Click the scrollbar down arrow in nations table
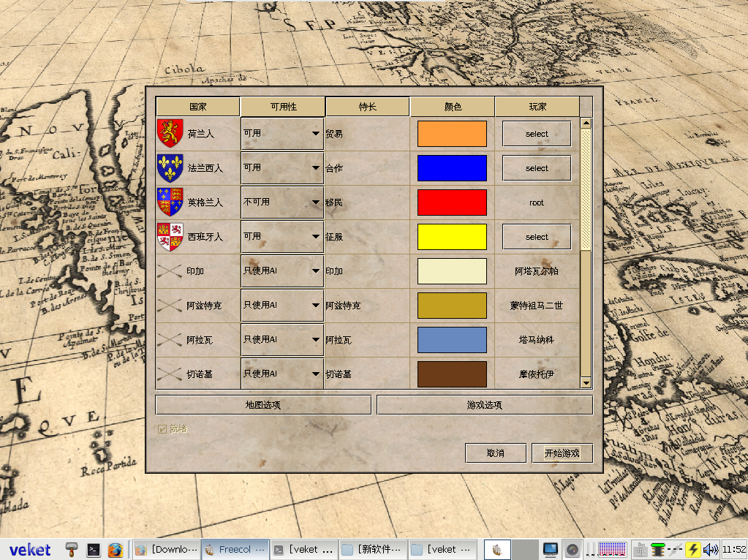The width and height of the screenshot is (748, 560). pos(586,382)
